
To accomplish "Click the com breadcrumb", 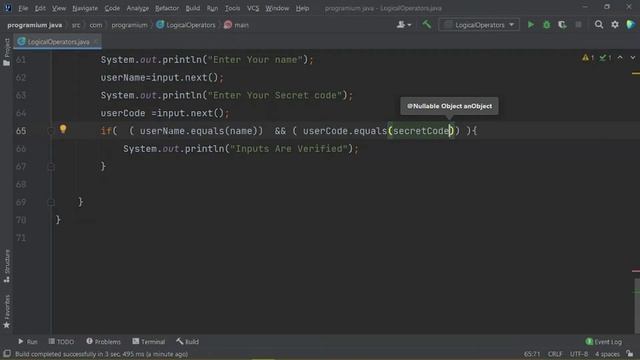I will [96, 25].
